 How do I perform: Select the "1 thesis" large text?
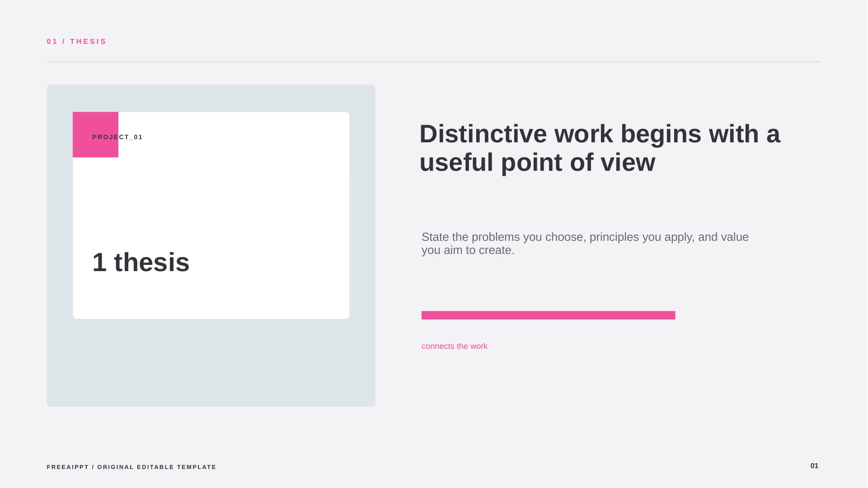[x=141, y=263]
